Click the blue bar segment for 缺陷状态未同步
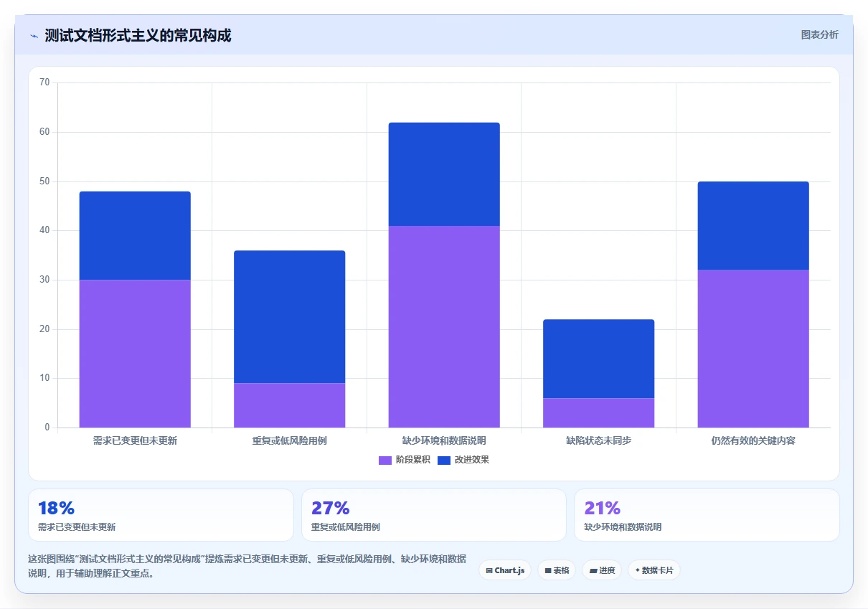This screenshot has width=868, height=609. (599, 359)
